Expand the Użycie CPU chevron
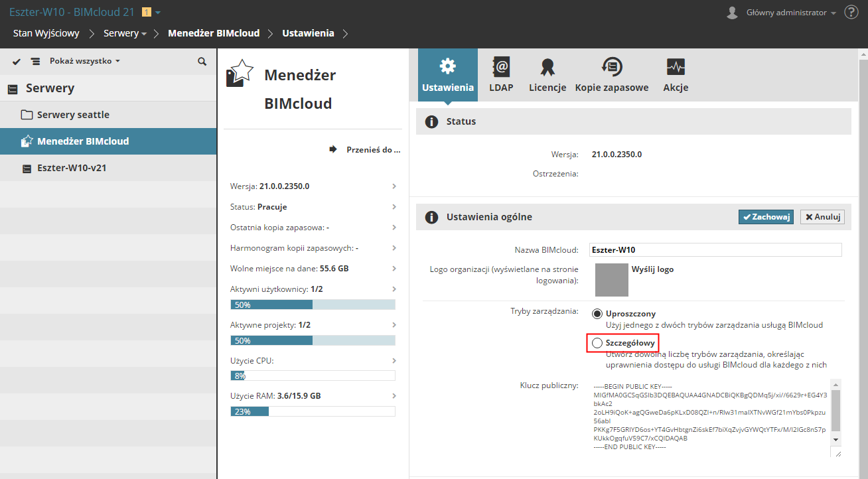This screenshot has width=868, height=479. pos(394,361)
